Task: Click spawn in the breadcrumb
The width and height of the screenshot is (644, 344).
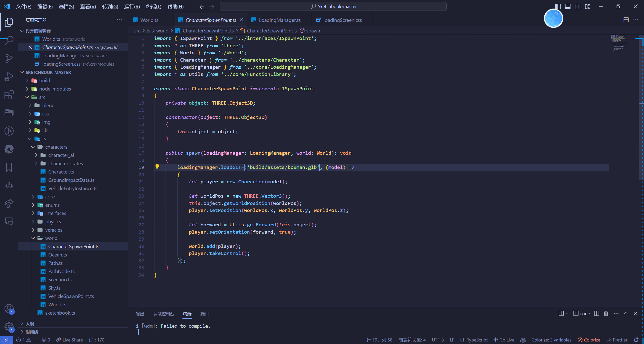Action: 313,31
